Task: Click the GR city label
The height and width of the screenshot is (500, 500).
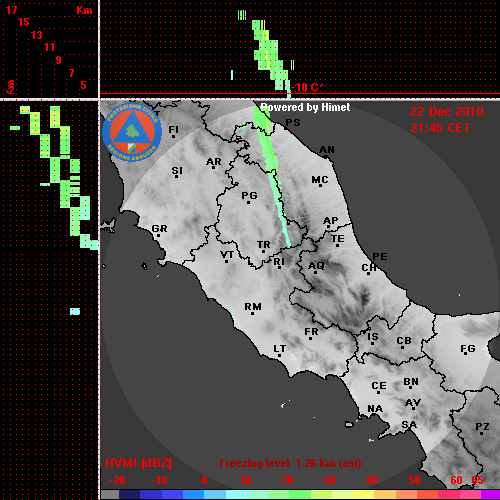Action: (x=159, y=229)
